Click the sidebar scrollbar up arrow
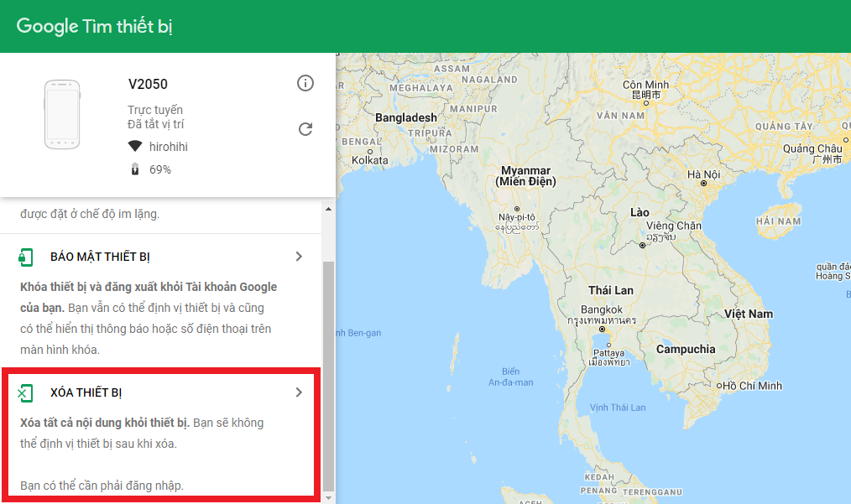The width and height of the screenshot is (851, 504). (x=328, y=210)
